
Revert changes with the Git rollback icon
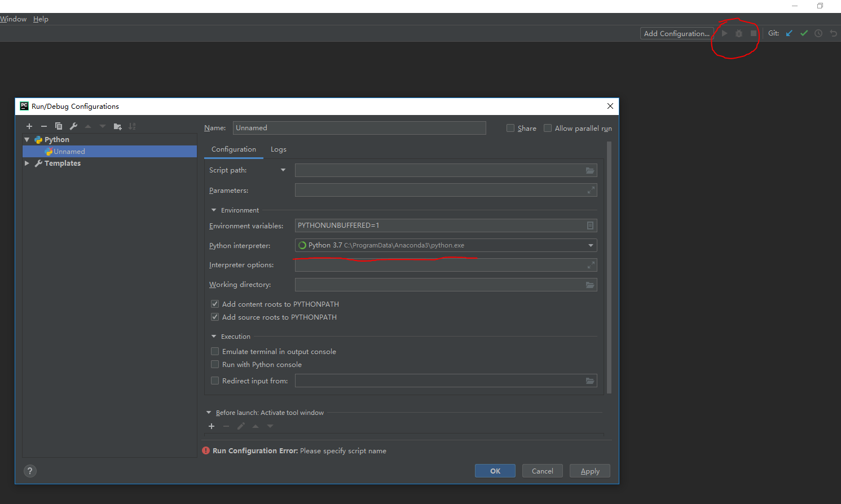click(833, 33)
